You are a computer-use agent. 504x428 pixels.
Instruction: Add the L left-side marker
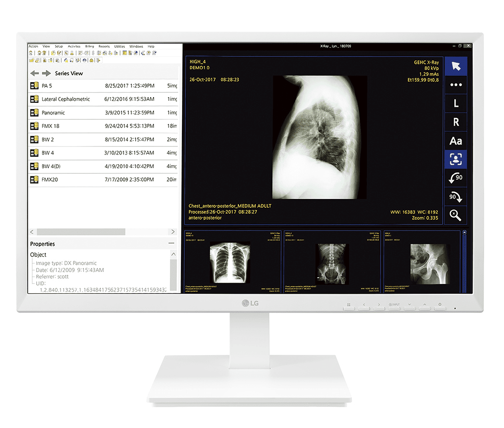[x=456, y=103]
